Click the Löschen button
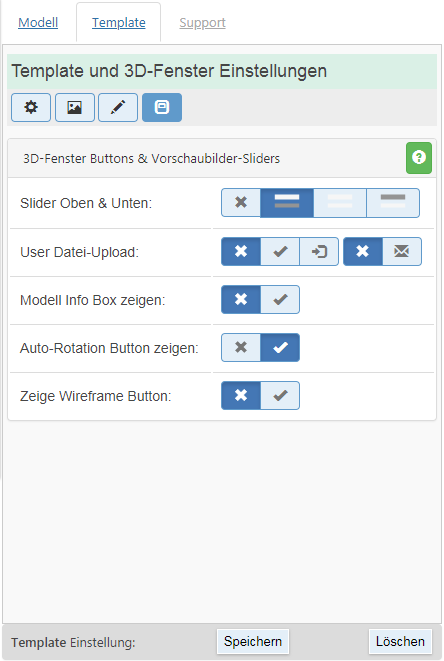This screenshot has height=661, width=444. [400, 642]
